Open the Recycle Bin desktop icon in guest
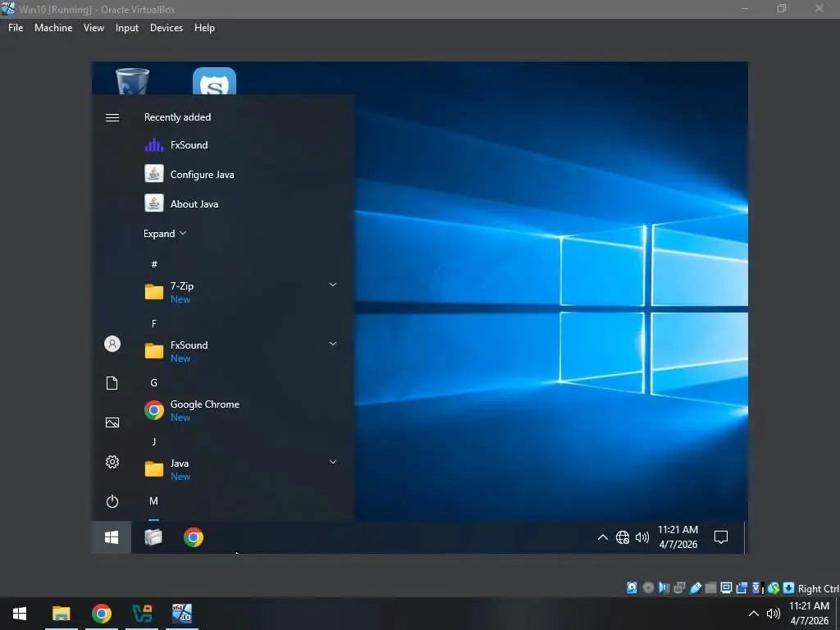 (x=132, y=80)
